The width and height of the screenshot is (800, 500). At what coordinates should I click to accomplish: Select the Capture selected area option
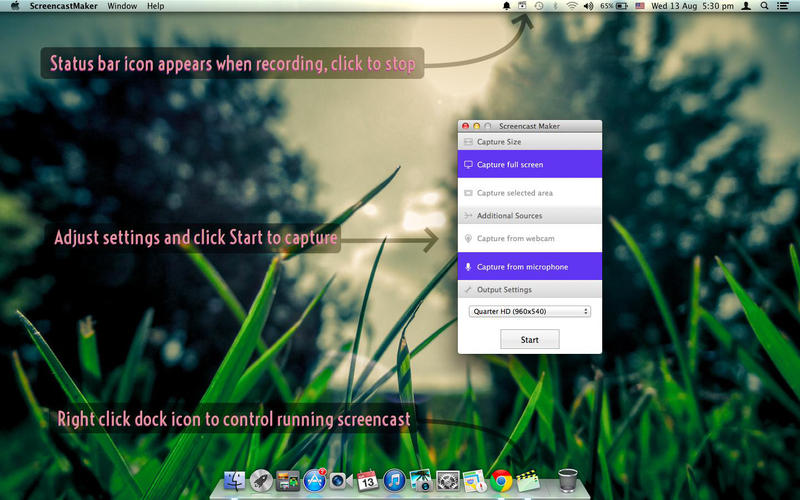click(x=530, y=193)
